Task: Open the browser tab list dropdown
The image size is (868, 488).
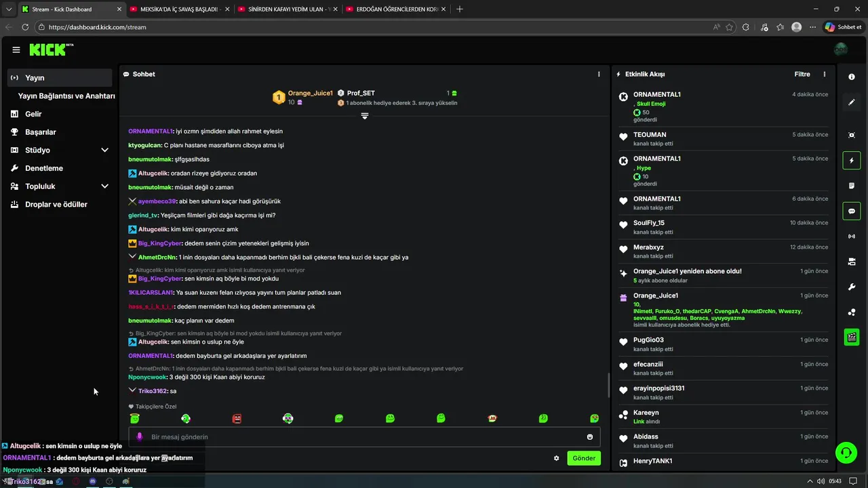Action: point(8,9)
